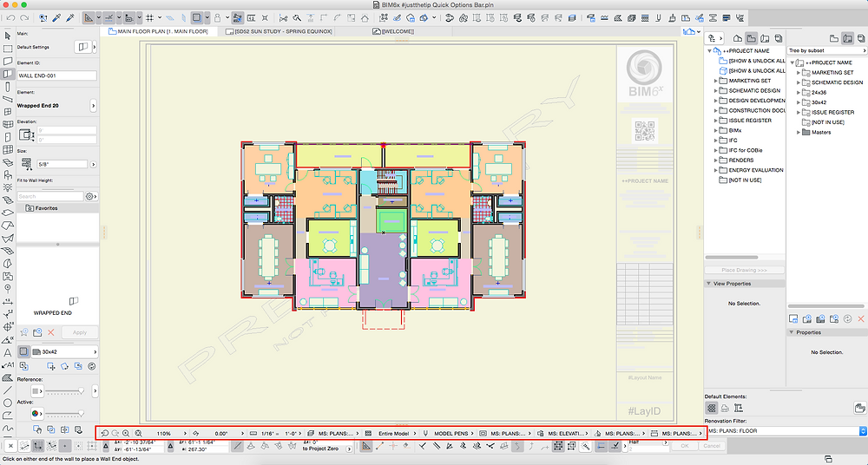
Task: Click the Default Settings wall end button
Action: click(x=83, y=47)
